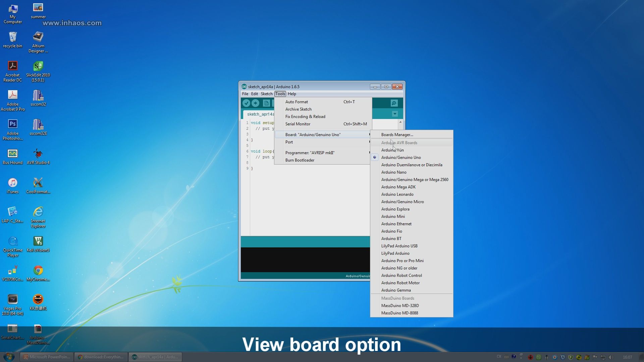Screen dimensions: 644x362
Task: Open Boards Manager... entry
Action: 397,135
